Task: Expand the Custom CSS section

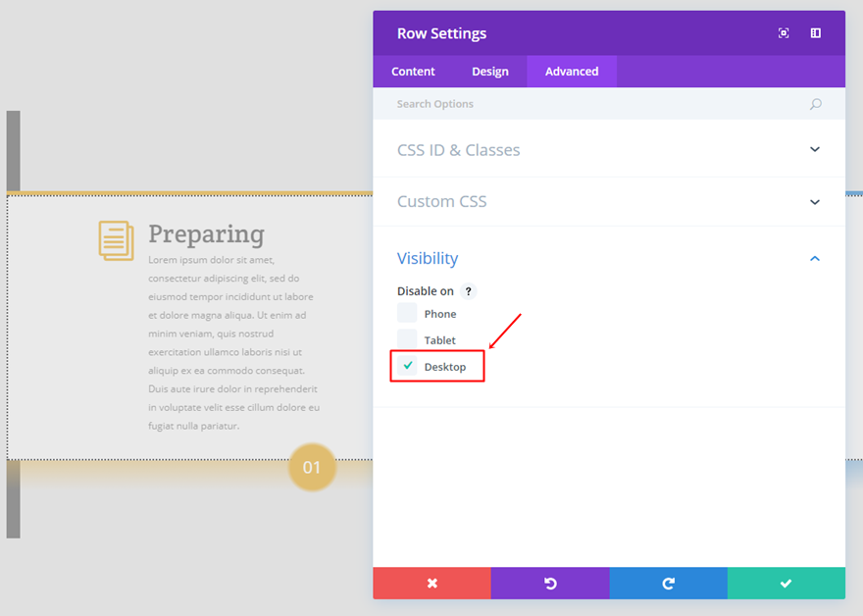Action: tap(609, 201)
